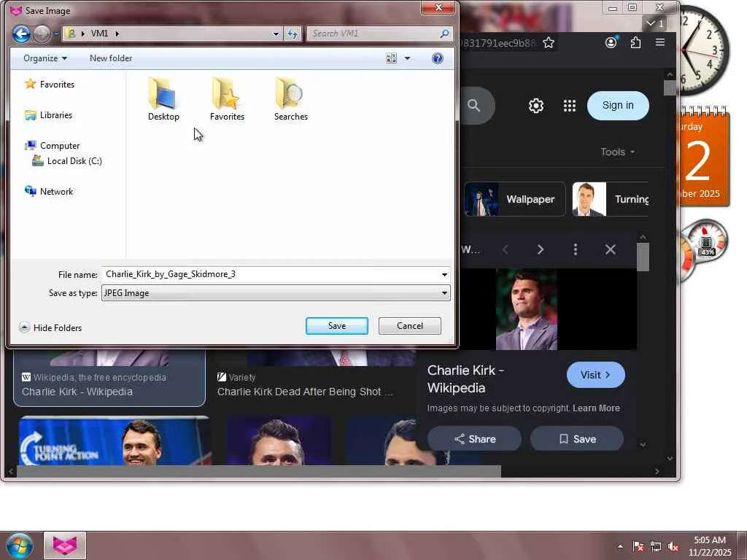Expand the recent pages dropdown near Back
Viewport: 747px width, 560px height.
[x=56, y=34]
